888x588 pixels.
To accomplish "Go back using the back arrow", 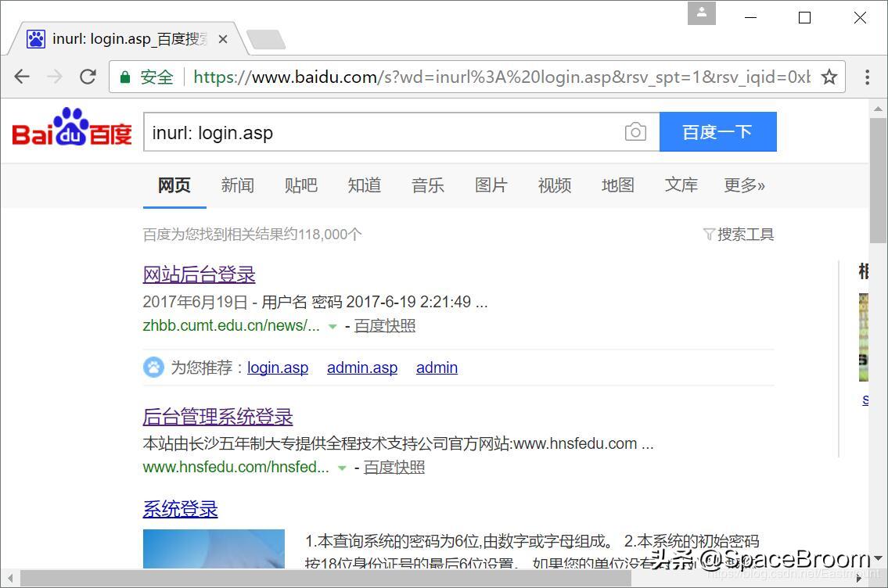I will click(x=21, y=77).
